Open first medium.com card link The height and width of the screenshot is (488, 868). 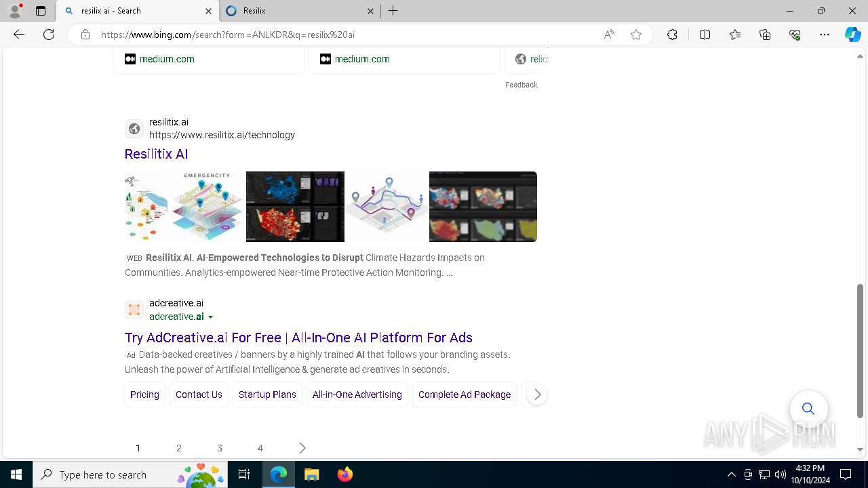(167, 59)
